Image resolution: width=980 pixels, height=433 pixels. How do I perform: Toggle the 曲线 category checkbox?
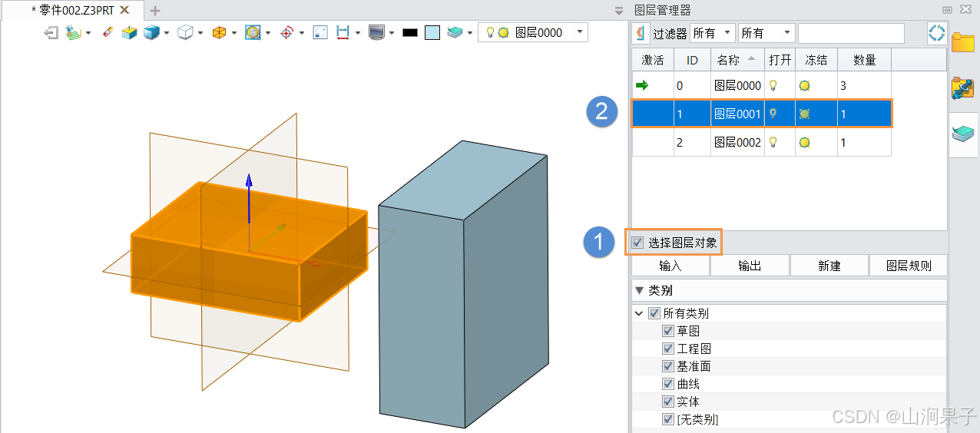(x=668, y=384)
